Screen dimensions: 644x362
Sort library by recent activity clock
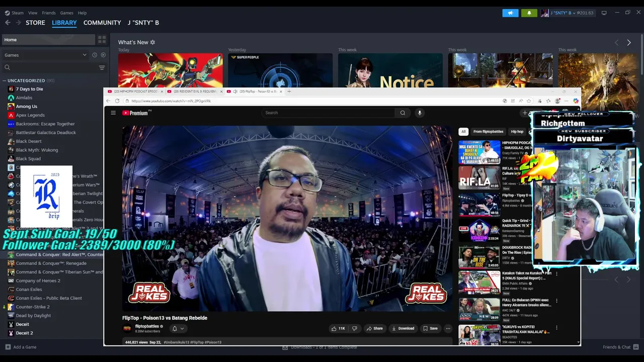[94, 55]
